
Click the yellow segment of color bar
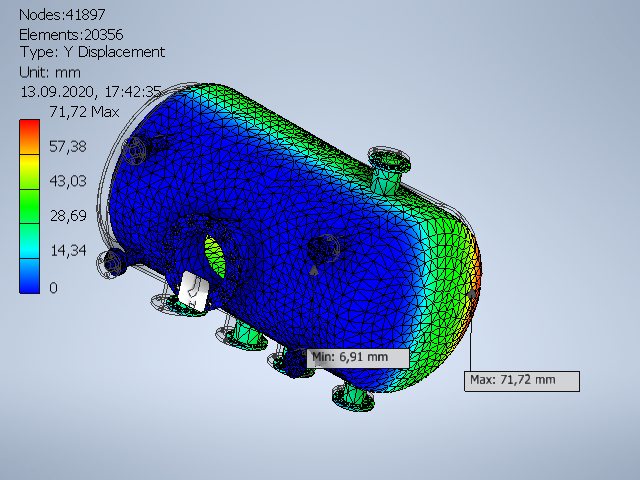(29, 171)
